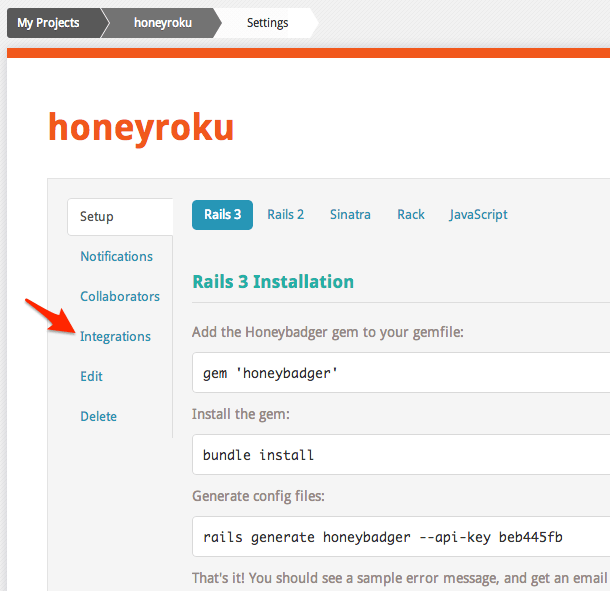Image resolution: width=610 pixels, height=591 pixels.
Task: Open Notifications in the sidebar
Action: [x=116, y=257]
